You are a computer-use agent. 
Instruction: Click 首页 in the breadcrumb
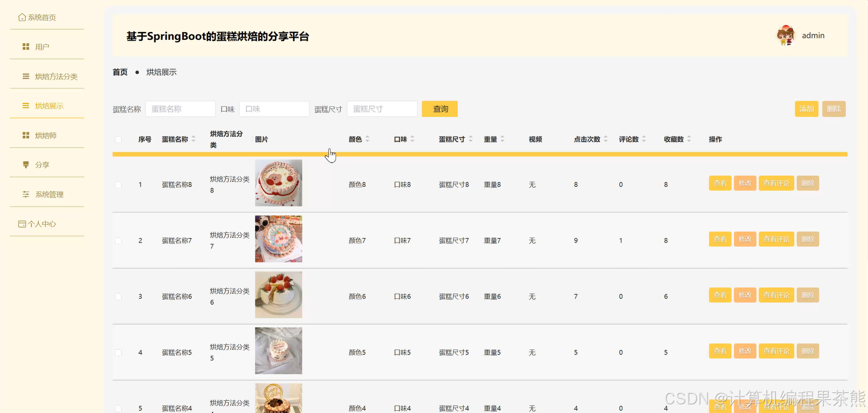(120, 72)
